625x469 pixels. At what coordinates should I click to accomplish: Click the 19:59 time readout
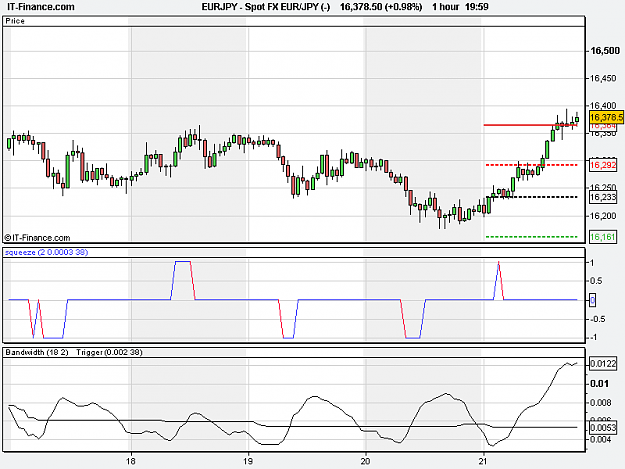coord(478,7)
